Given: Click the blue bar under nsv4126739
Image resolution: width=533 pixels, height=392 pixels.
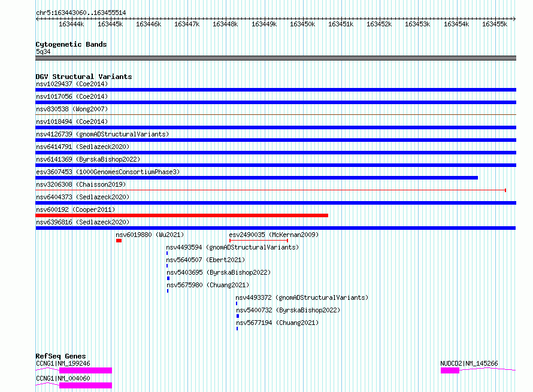Looking at the screenshot, I should tap(275, 140).
